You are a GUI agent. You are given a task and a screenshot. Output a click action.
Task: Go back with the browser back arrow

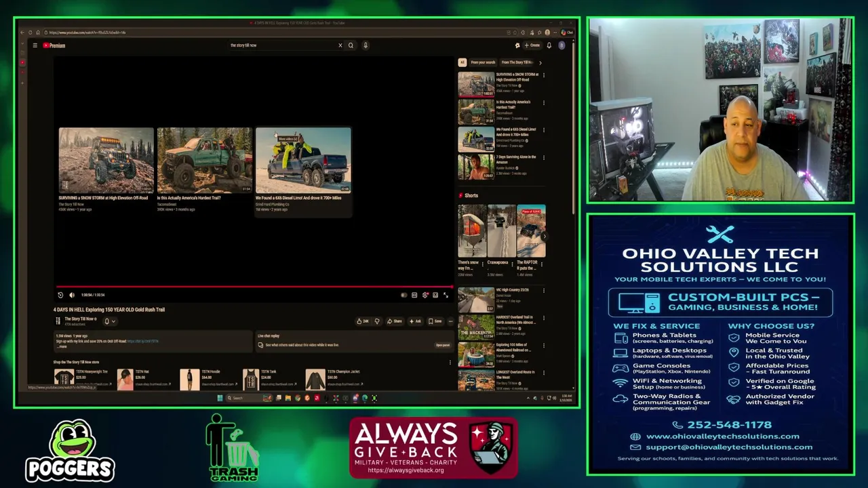(22, 33)
